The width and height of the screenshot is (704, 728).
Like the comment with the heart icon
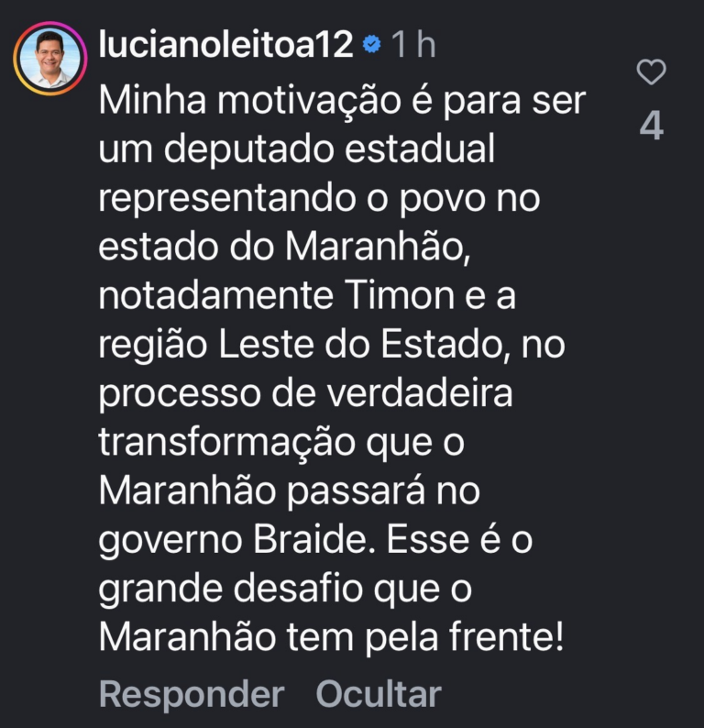click(x=651, y=72)
